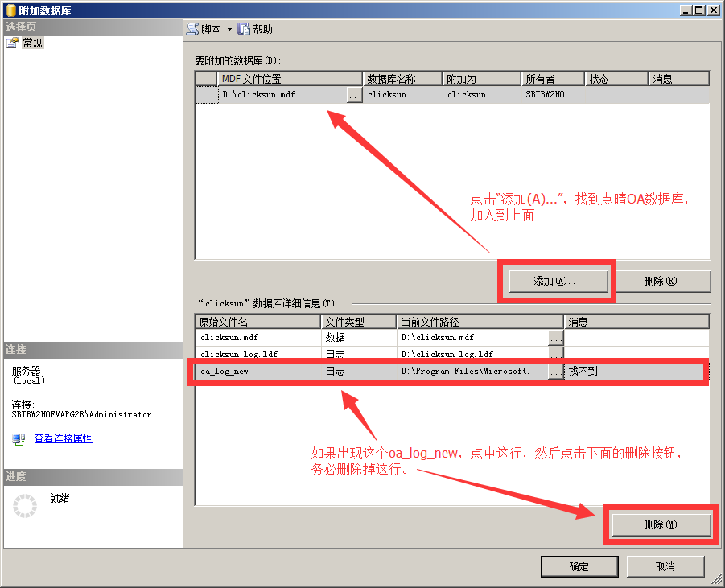The width and height of the screenshot is (725, 588).
Task: Select the 常规 page in left pane
Action: pyautogui.click(x=32, y=43)
